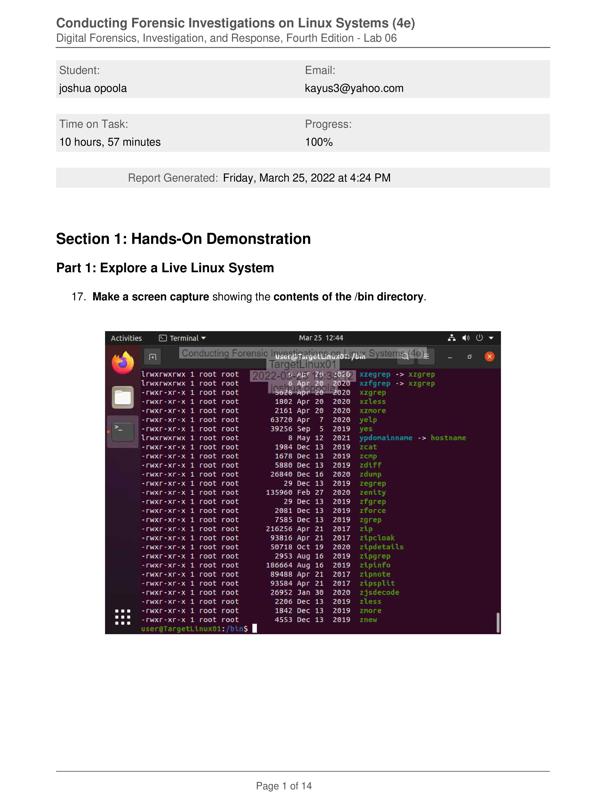Screen dimensions: 606x800
Task: Open the Terminal app menu in top bar
Action: coord(182,338)
